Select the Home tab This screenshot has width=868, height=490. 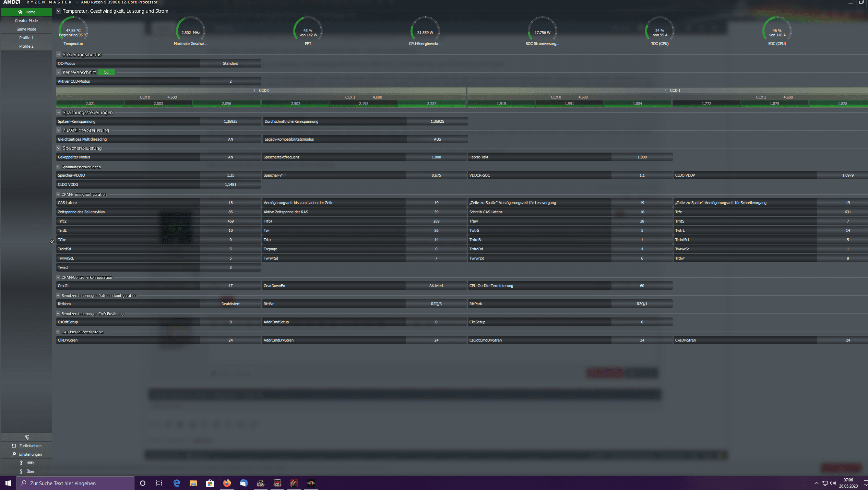(x=26, y=12)
